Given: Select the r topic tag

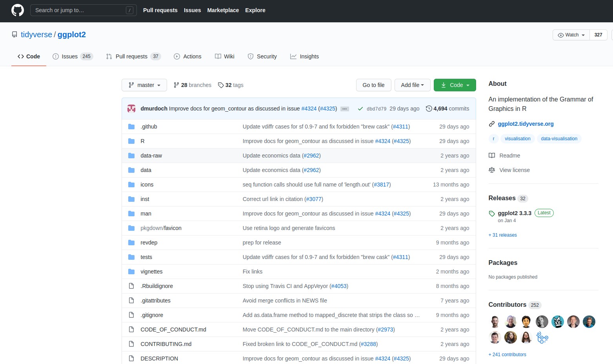Looking at the screenshot, I should tap(493, 139).
